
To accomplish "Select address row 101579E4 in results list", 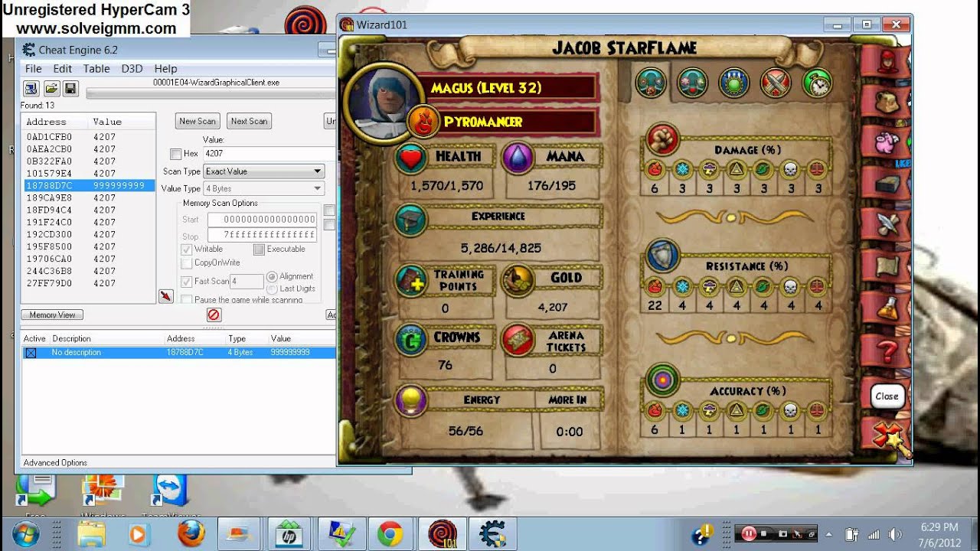I will click(x=88, y=173).
